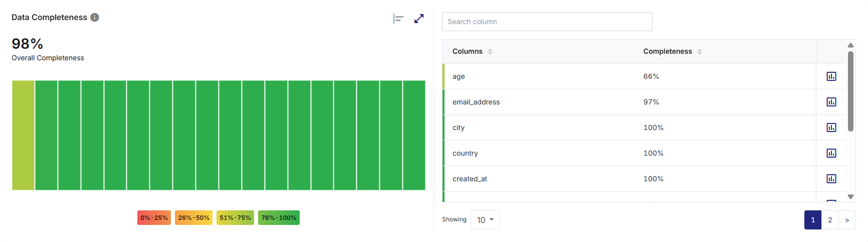Viewport: 868px width, 242px height.
Task: Click the info icon beside Data Completeness
Action: click(95, 17)
